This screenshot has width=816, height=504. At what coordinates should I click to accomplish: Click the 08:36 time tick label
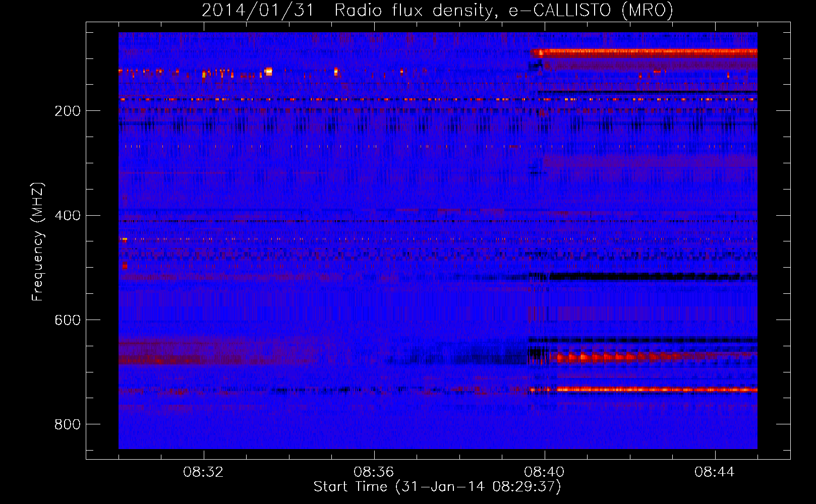[374, 472]
